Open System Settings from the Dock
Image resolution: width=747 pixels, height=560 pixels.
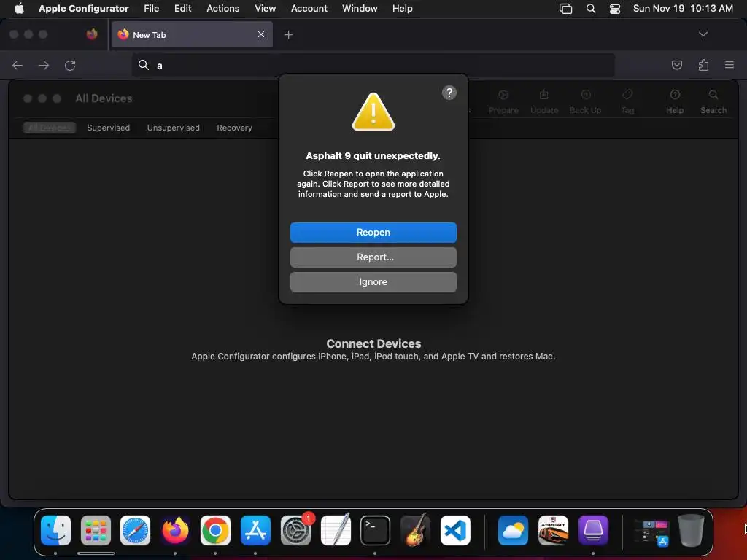[x=295, y=531]
